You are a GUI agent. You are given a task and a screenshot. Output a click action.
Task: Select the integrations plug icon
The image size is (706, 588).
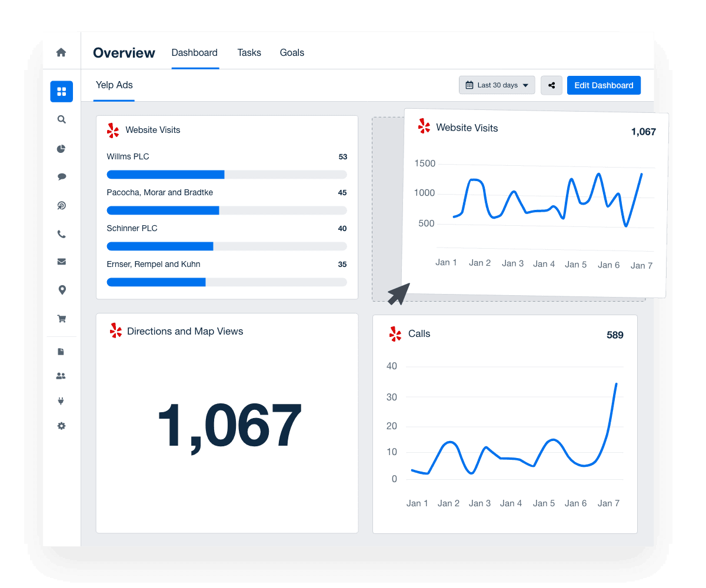tap(61, 400)
